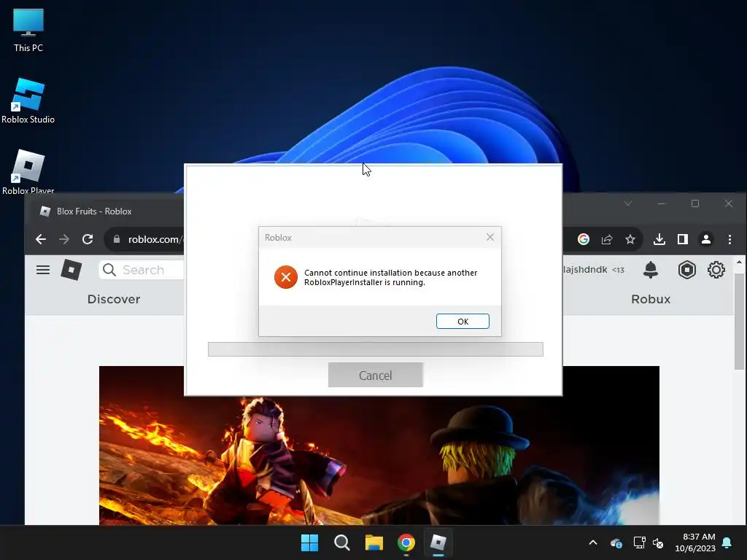747x560 pixels.
Task: Click the Cancel button in installer window
Action: [376, 375]
